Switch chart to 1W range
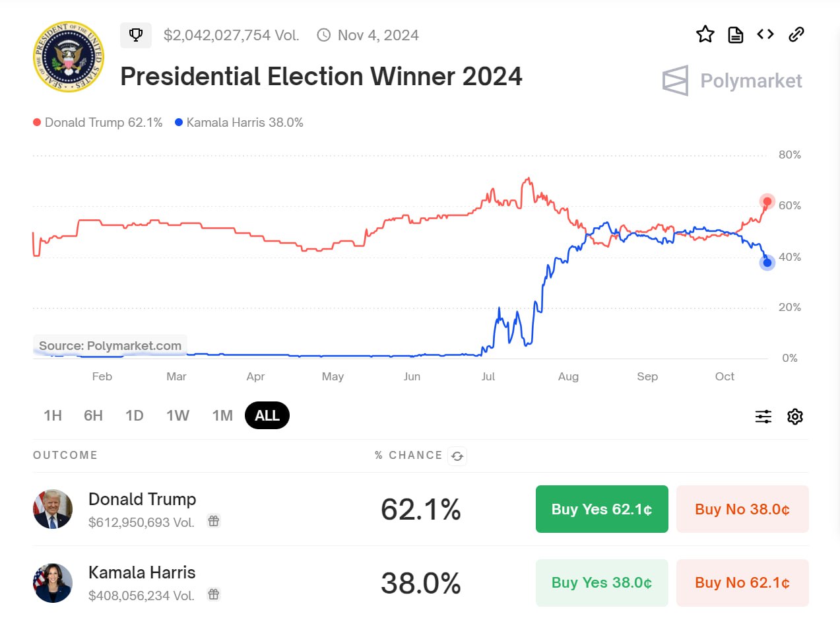The image size is (840, 620). tap(178, 416)
